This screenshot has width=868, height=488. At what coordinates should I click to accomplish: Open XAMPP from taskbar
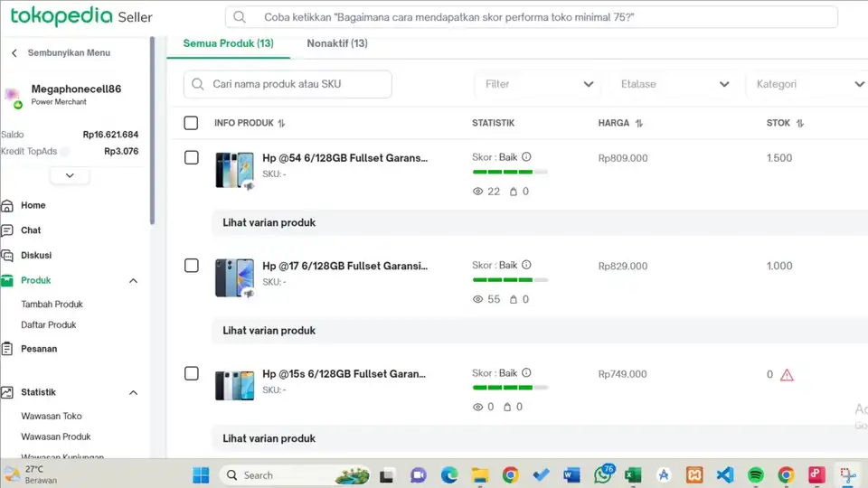coord(694,474)
